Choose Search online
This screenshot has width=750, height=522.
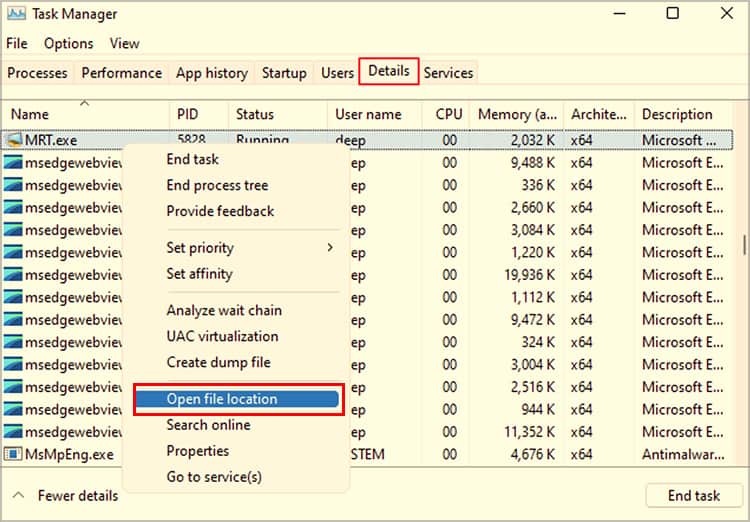click(209, 425)
